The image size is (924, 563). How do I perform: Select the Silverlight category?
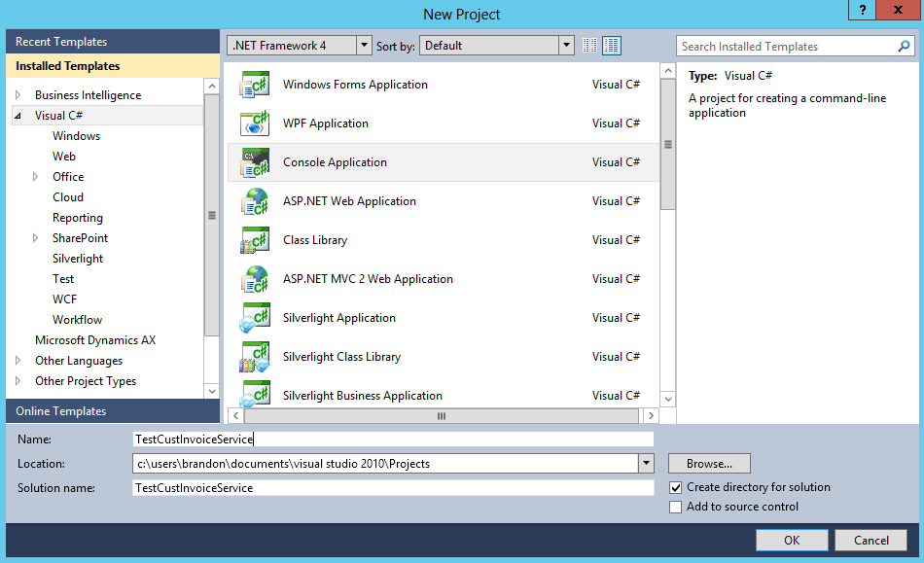78,259
